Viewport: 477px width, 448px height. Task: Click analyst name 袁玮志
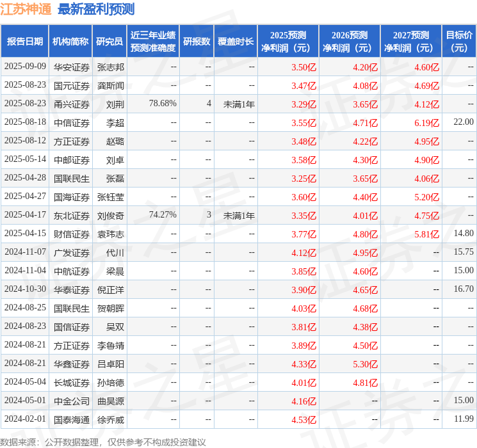pos(110,234)
